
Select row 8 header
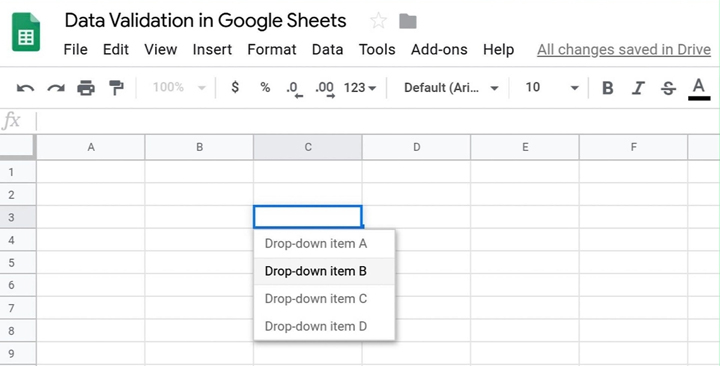(18, 330)
